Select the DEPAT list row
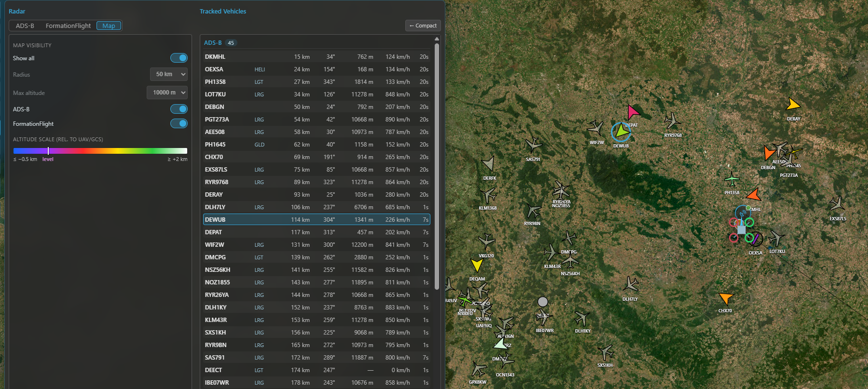 (317, 232)
